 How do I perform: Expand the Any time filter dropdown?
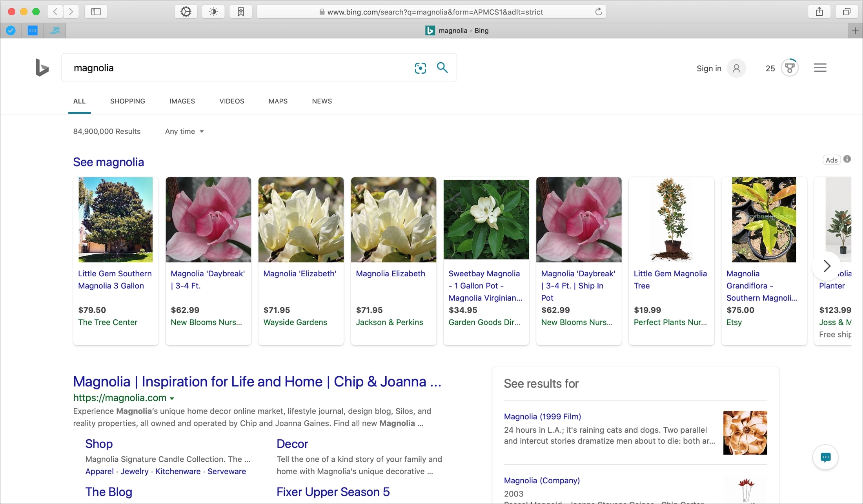point(184,131)
